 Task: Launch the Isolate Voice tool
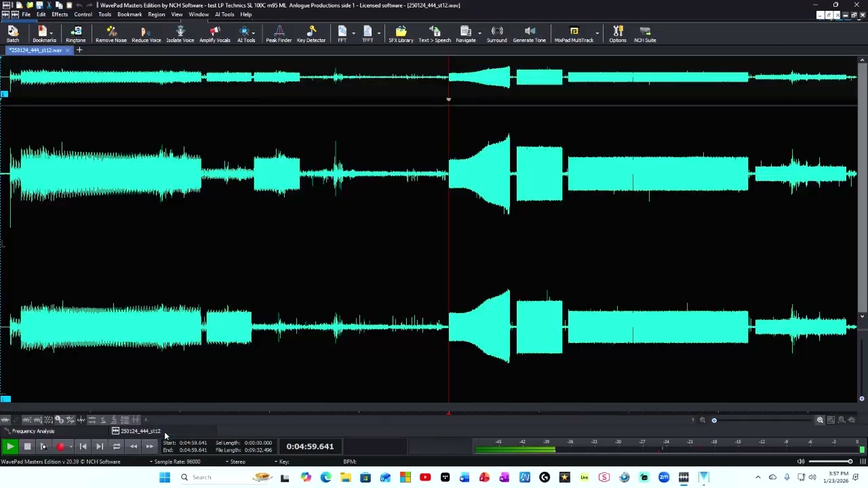tap(180, 34)
